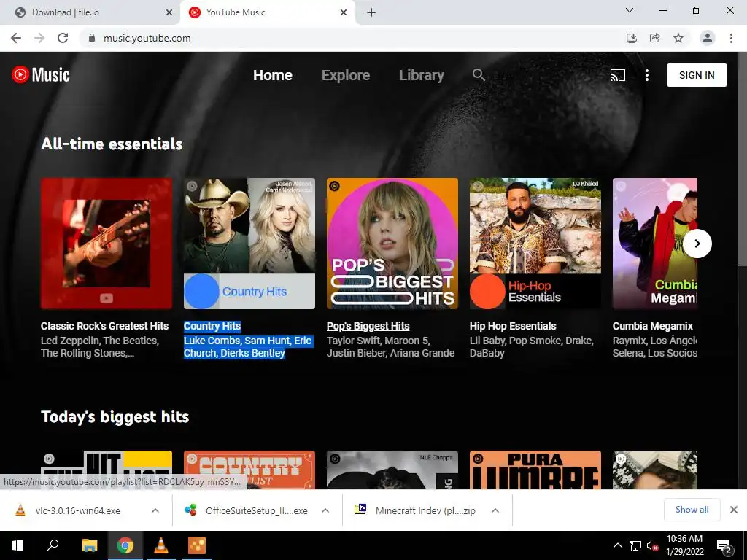Expand options for Minecraft Indev zip download
The width and height of the screenshot is (747, 560).
pyautogui.click(x=495, y=510)
